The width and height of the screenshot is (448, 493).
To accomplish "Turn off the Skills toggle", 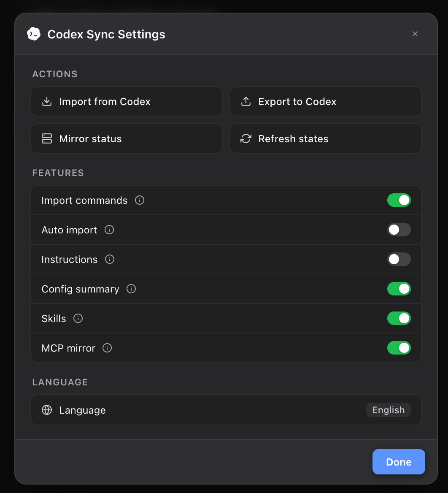I will click(x=399, y=319).
